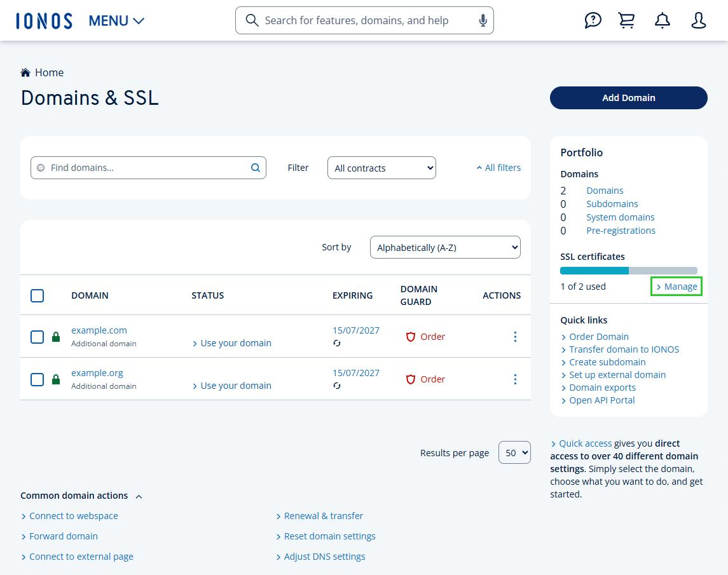Click Use your domain for example.org
The image size is (728, 575).
(231, 386)
